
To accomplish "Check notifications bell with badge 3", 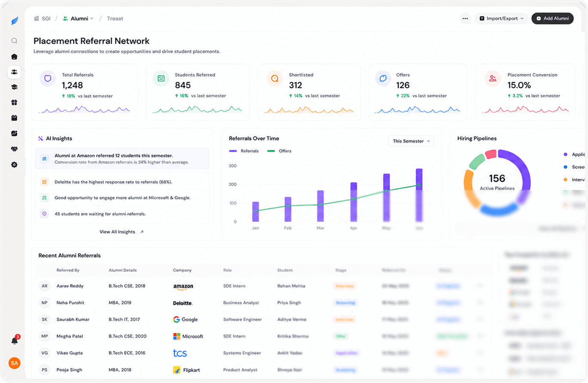I will (15, 340).
